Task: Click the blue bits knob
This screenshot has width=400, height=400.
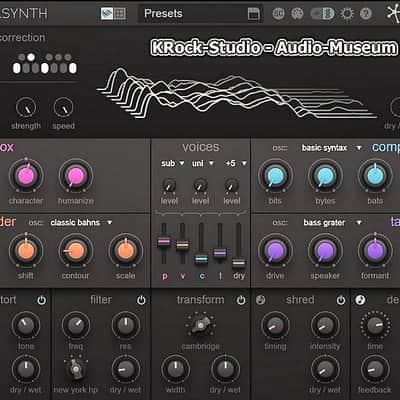Action: (x=275, y=176)
